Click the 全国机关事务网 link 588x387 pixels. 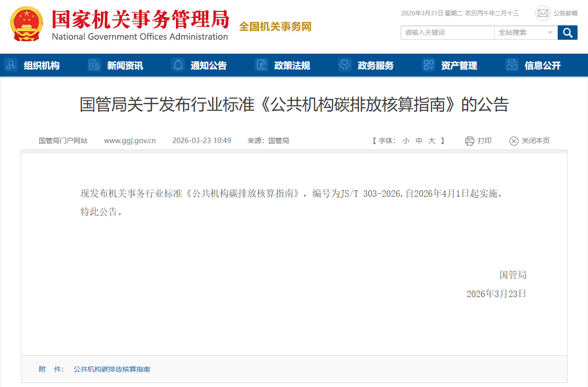(x=275, y=27)
